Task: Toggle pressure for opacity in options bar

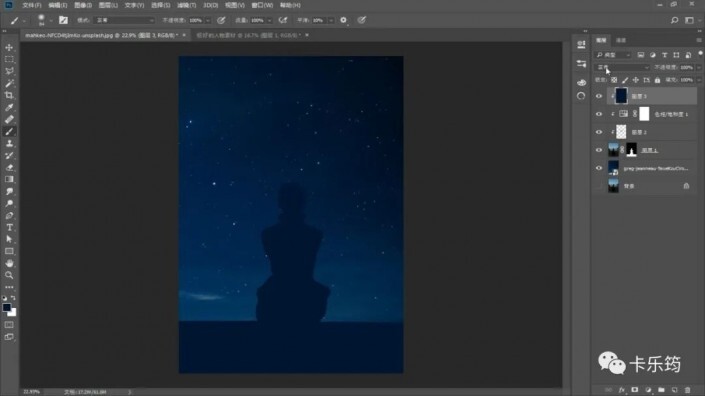Action: point(221,20)
